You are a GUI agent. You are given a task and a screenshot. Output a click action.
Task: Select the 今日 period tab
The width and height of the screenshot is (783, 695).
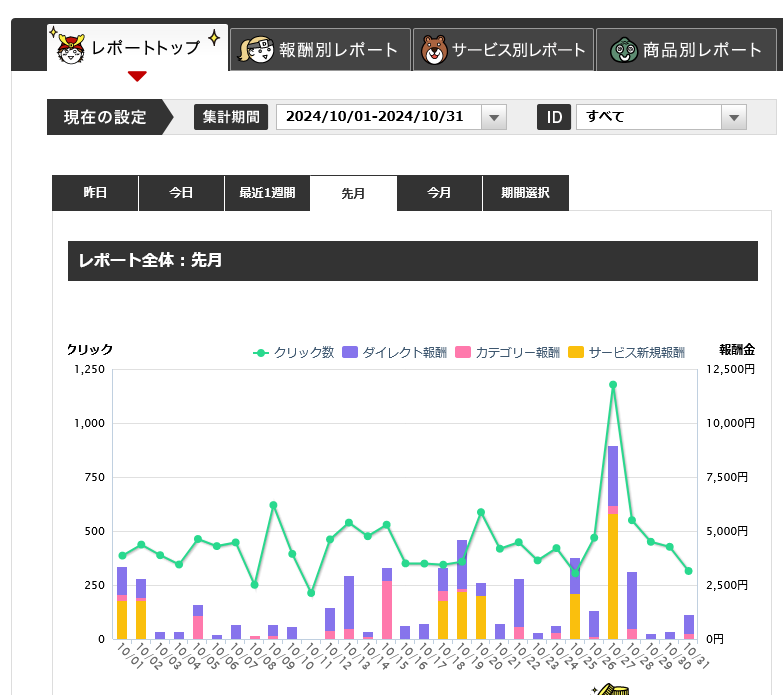[181, 193]
